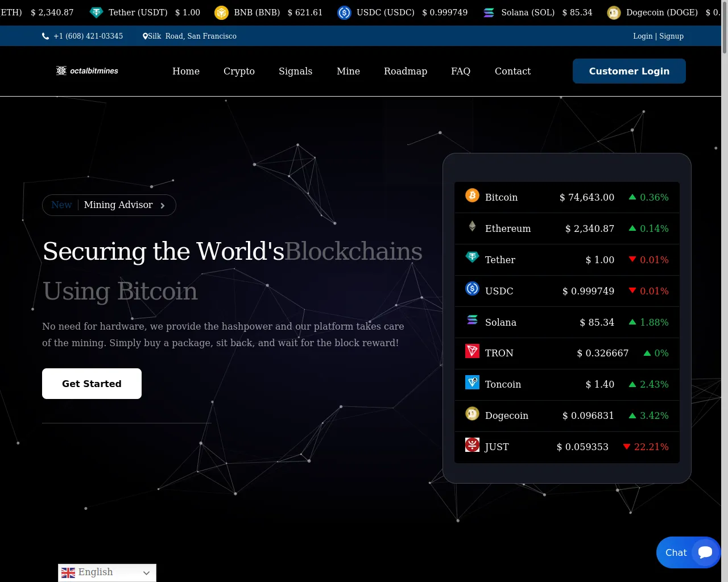Click the Mining Advisor label

(118, 205)
